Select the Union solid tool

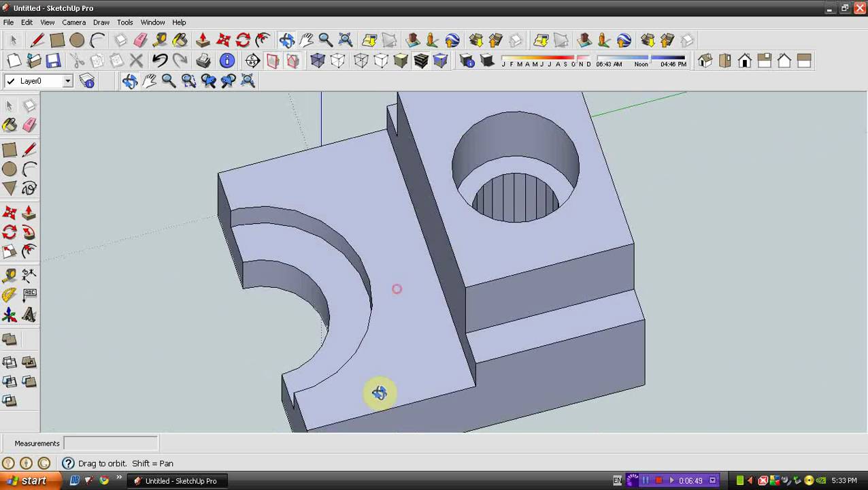(29, 363)
